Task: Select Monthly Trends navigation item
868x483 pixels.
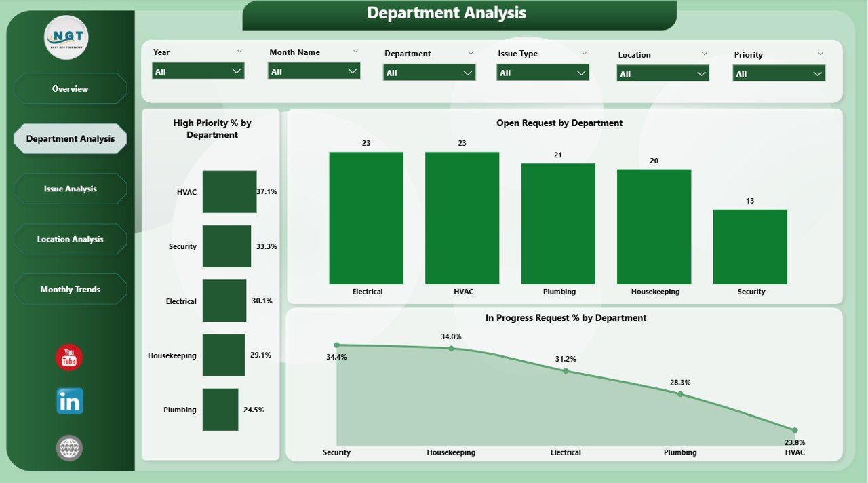Action: click(x=70, y=288)
